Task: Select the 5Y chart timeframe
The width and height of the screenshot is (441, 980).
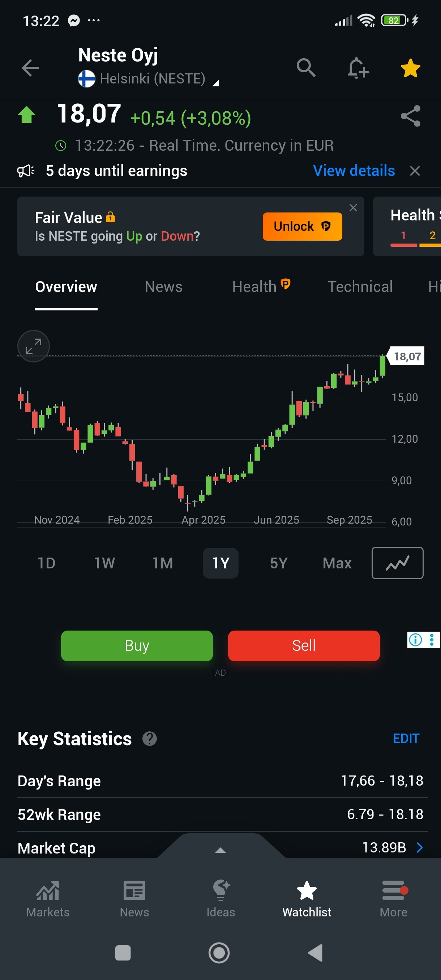Action: pyautogui.click(x=279, y=563)
